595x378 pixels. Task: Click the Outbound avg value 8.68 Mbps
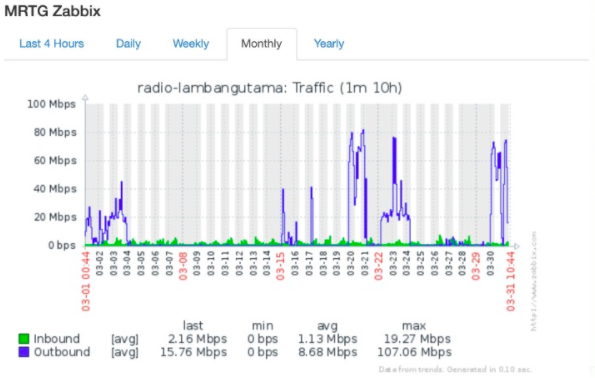click(327, 352)
